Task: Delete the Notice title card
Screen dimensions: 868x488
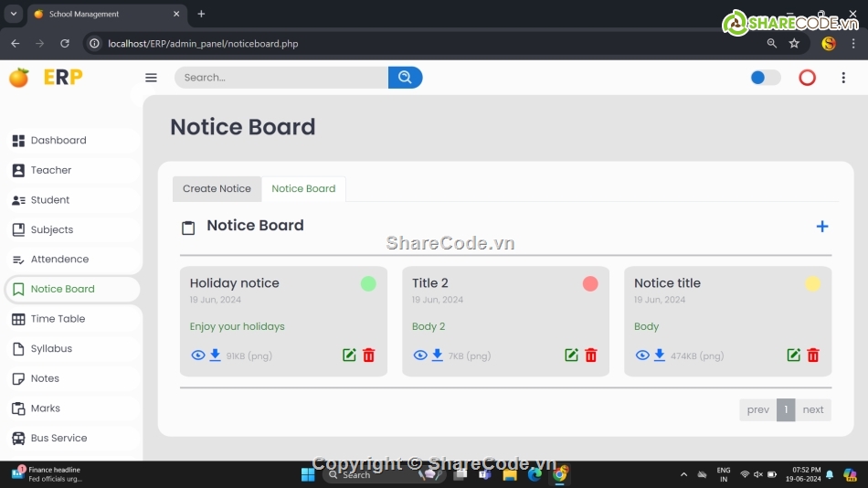Action: pyautogui.click(x=813, y=355)
